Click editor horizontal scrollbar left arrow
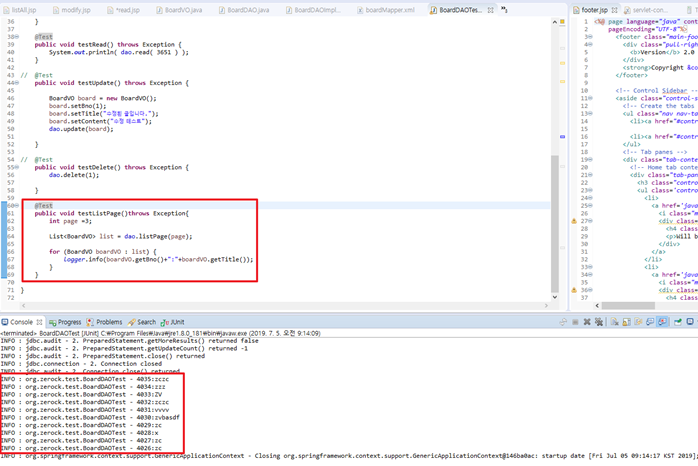Viewport: 698px width, 466px height. (24, 306)
